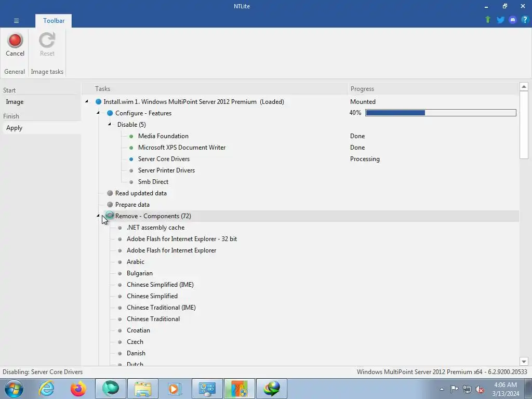Open the Windows Start button
532x399 pixels.
14,389
